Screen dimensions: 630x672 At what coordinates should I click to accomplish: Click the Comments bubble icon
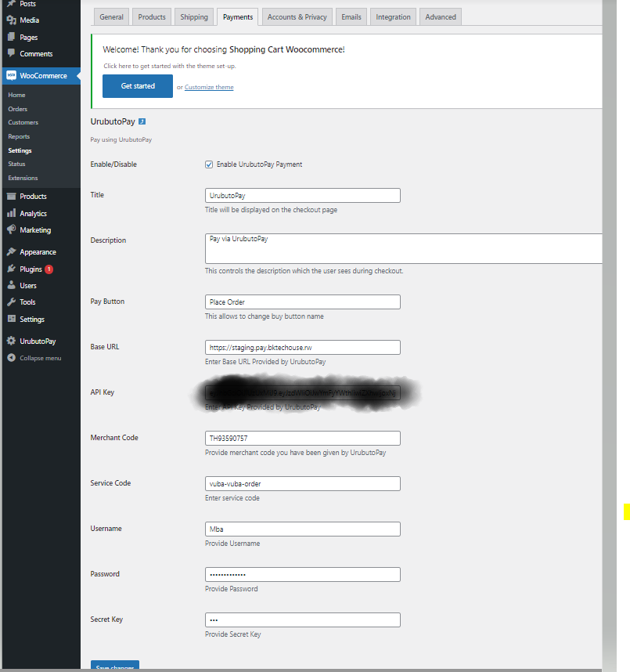coord(12,53)
